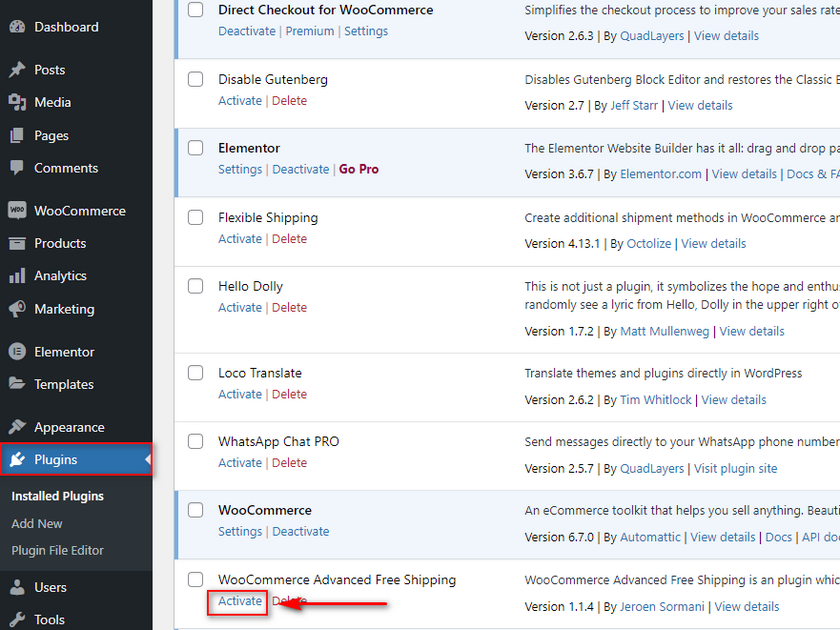Click the Media icon in sidebar
This screenshot has width=840, height=630.
coord(17,102)
